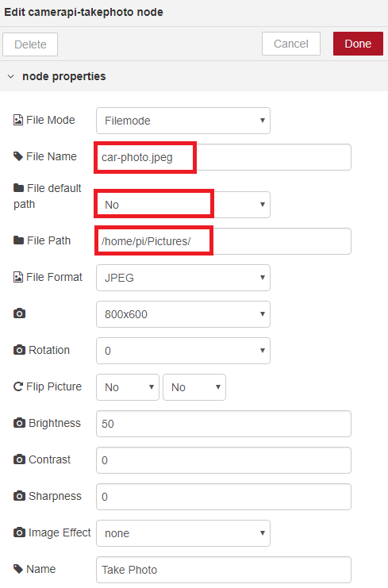The width and height of the screenshot is (388, 588).
Task: Click the tag icon beside File Name
Action: (18, 156)
